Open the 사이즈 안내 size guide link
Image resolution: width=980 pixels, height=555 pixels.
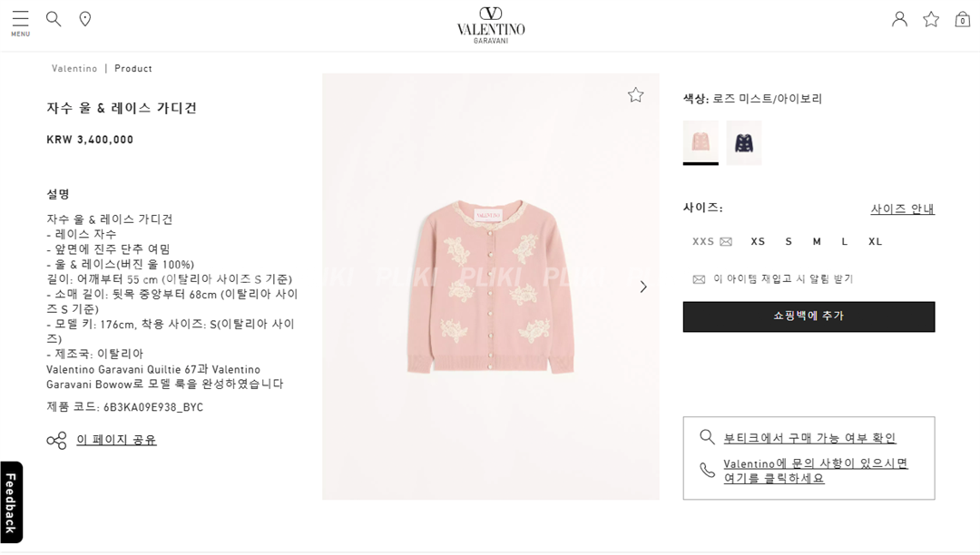pyautogui.click(x=903, y=209)
